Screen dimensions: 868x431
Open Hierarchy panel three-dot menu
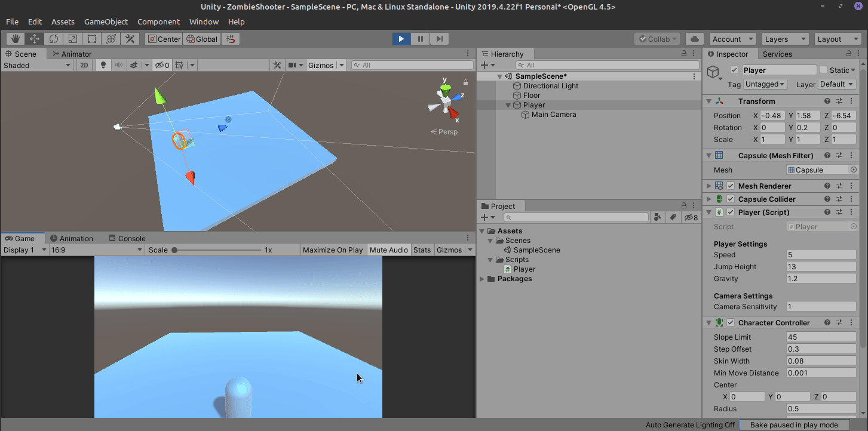[695, 54]
